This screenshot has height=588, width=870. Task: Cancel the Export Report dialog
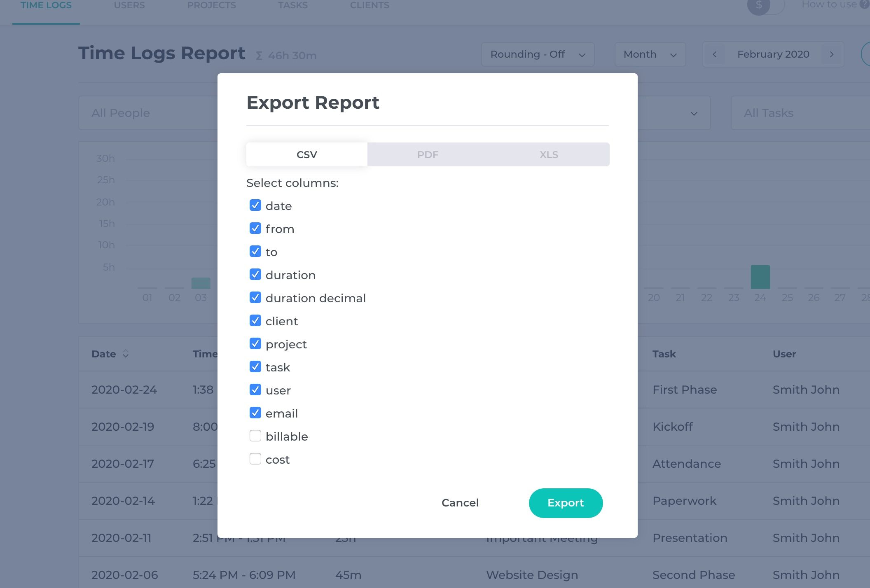point(460,503)
